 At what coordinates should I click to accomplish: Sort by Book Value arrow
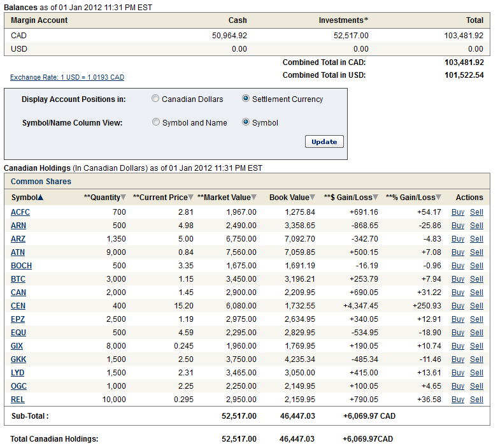point(313,198)
